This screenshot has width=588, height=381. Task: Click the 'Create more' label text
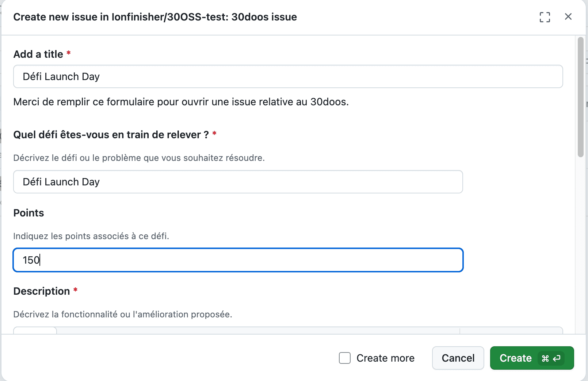(x=385, y=358)
